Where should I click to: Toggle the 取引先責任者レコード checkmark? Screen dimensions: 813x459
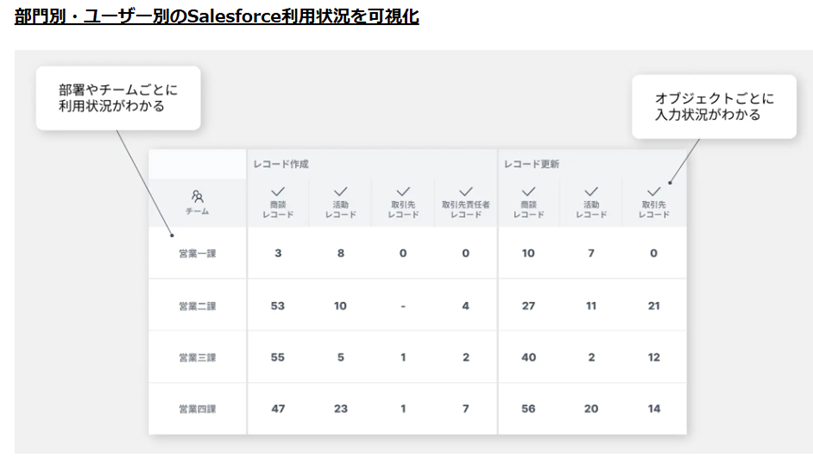tap(466, 191)
